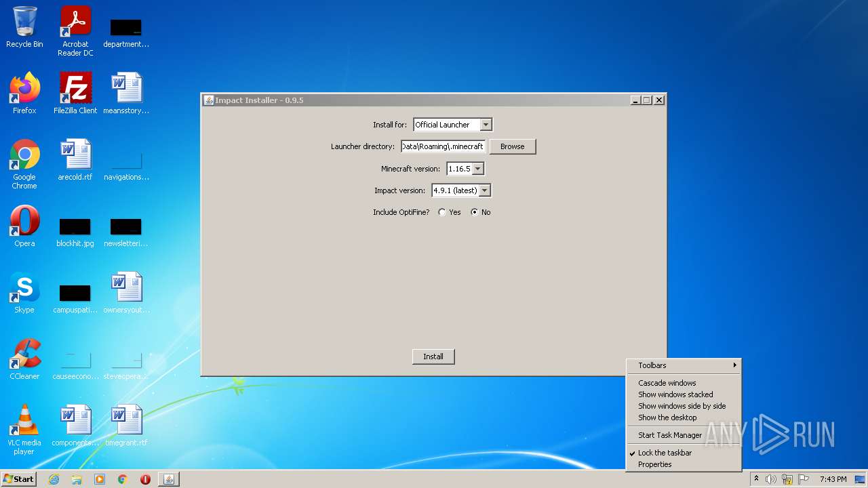
Task: Launch FileZilla Client shortcut
Action: pos(75,94)
